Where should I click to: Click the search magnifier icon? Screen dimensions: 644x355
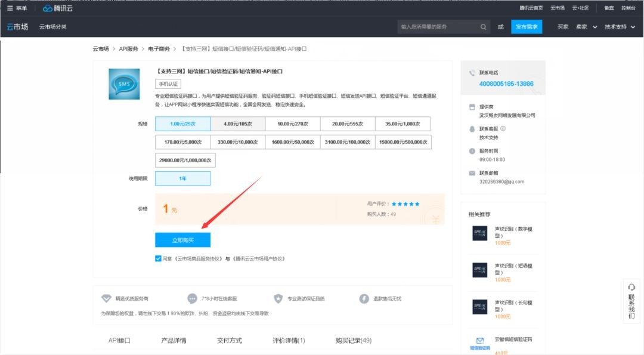[484, 27]
